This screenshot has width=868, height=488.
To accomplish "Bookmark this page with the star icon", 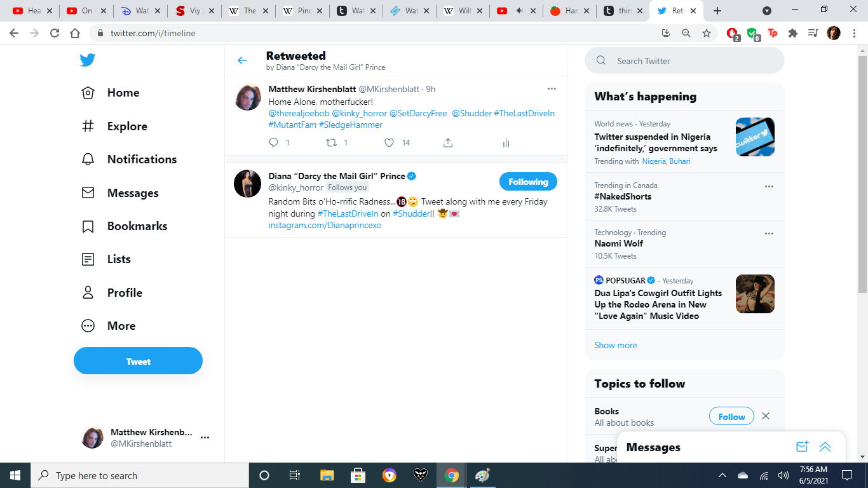I will tap(706, 33).
